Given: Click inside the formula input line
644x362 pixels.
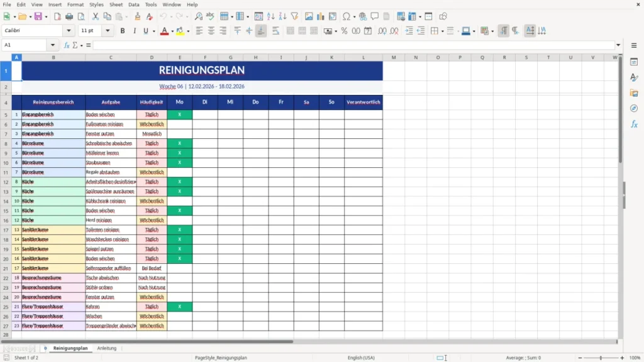Looking at the screenshot, I should [x=353, y=45].
